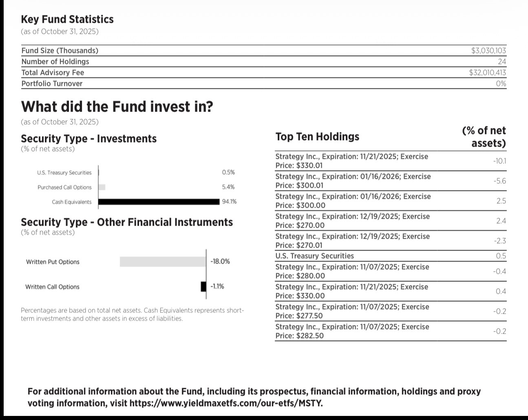Select the Top Ten Holdings table header
This screenshot has width=528, height=420.
(317, 136)
